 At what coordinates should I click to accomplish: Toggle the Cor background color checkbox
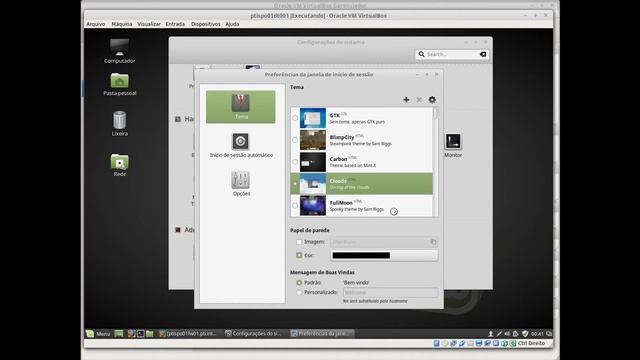pyautogui.click(x=299, y=255)
